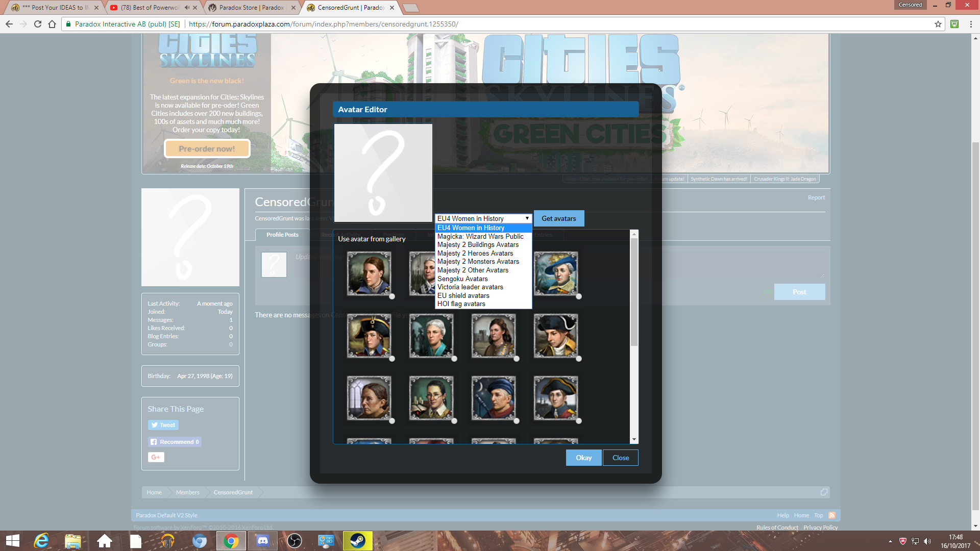This screenshot has height=551, width=980.
Task: Choose Majesty 2 Monsters Avatars option
Action: tap(483, 262)
